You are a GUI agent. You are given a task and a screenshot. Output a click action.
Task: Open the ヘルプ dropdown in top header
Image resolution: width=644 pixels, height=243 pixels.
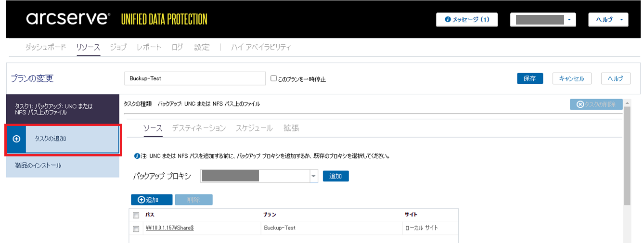click(x=608, y=20)
